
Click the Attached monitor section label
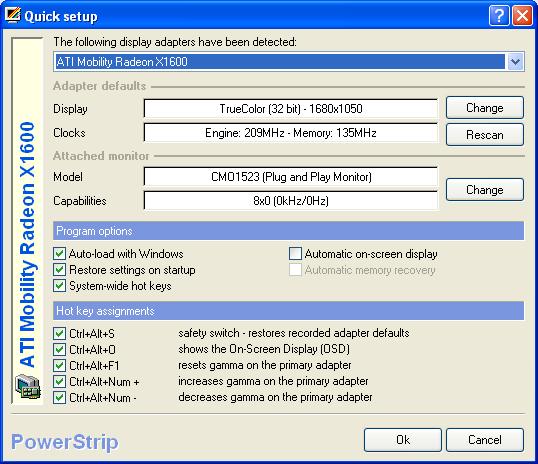pos(101,156)
